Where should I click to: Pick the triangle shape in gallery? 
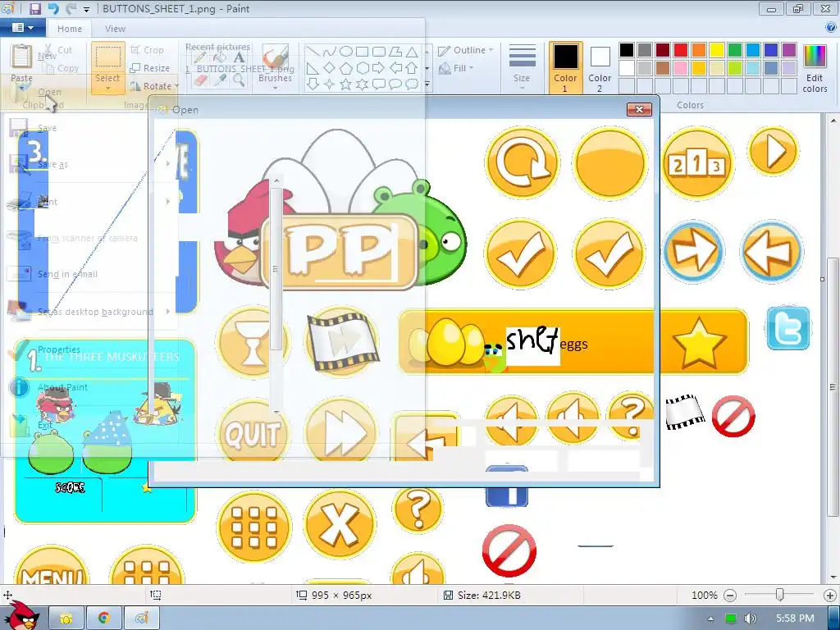tap(412, 52)
